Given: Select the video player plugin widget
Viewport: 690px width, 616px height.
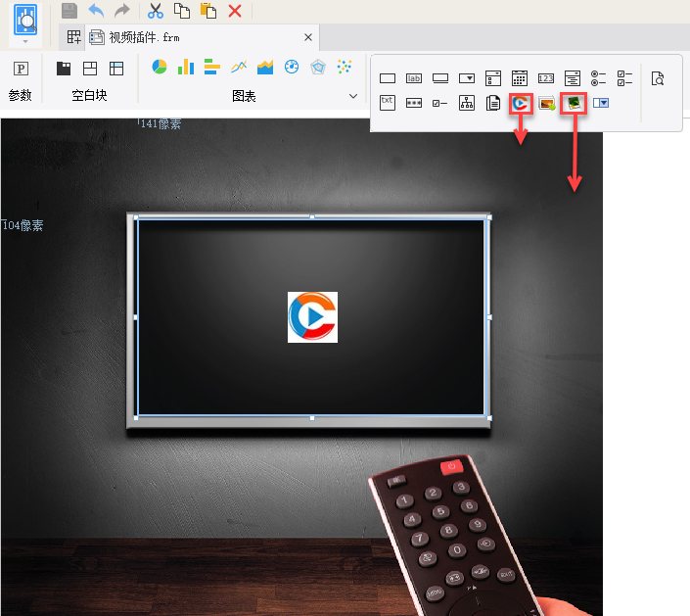Looking at the screenshot, I should pyautogui.click(x=521, y=104).
